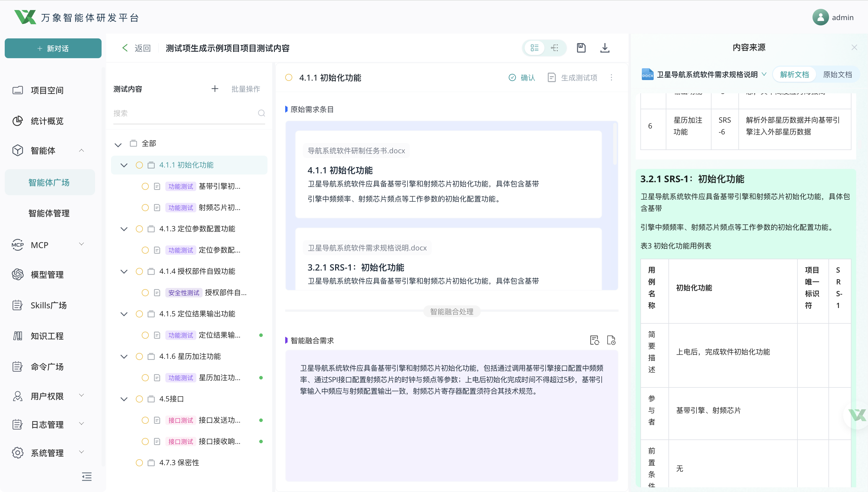Open 项目空间 in the sidebar

pyautogui.click(x=47, y=90)
